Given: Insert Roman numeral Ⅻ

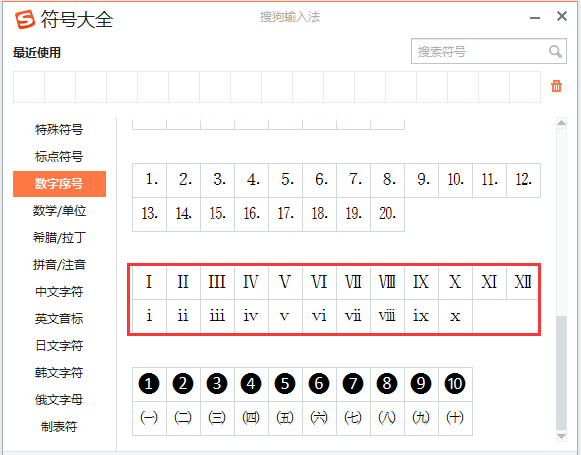Looking at the screenshot, I should (523, 282).
